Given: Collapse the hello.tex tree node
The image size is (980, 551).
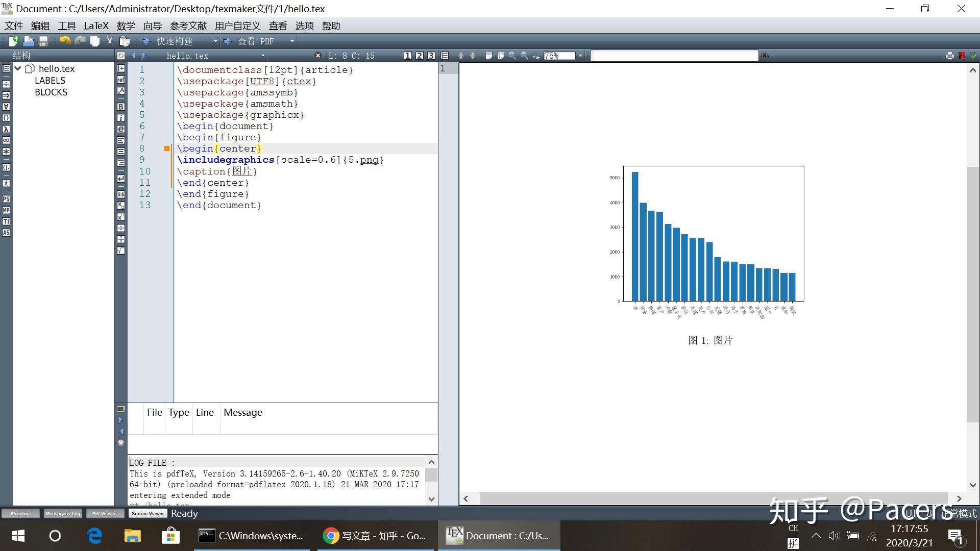Looking at the screenshot, I should click(x=18, y=68).
